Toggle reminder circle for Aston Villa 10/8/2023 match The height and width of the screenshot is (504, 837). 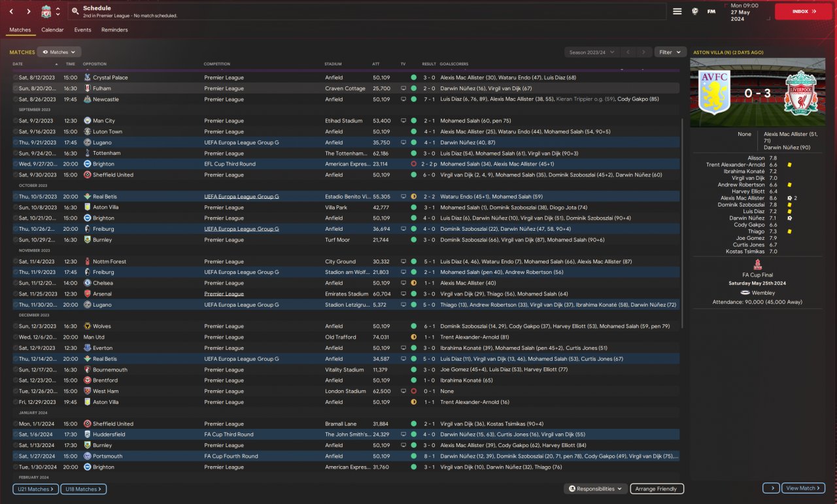tap(16, 207)
